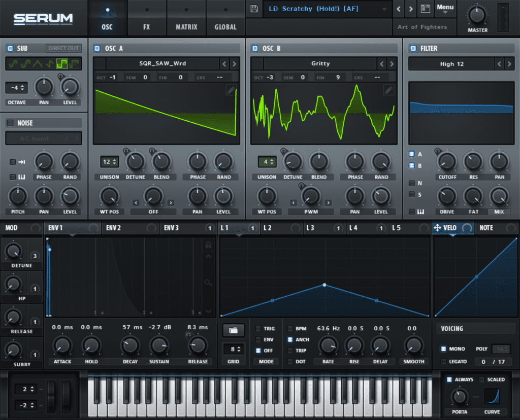Save the current preset via disk icon

pos(254,9)
